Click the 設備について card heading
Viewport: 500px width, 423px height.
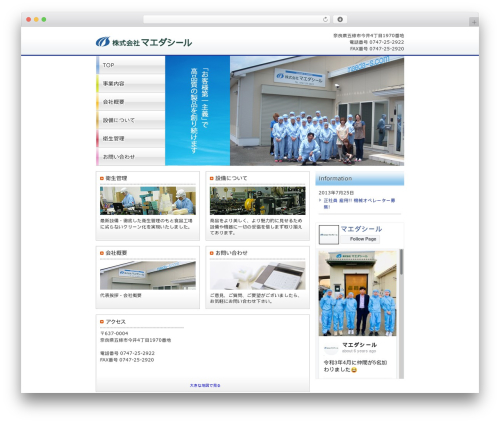coord(231,178)
